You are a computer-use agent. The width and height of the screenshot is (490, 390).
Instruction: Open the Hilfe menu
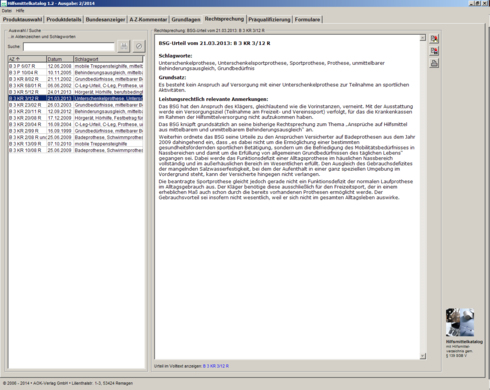[20, 11]
